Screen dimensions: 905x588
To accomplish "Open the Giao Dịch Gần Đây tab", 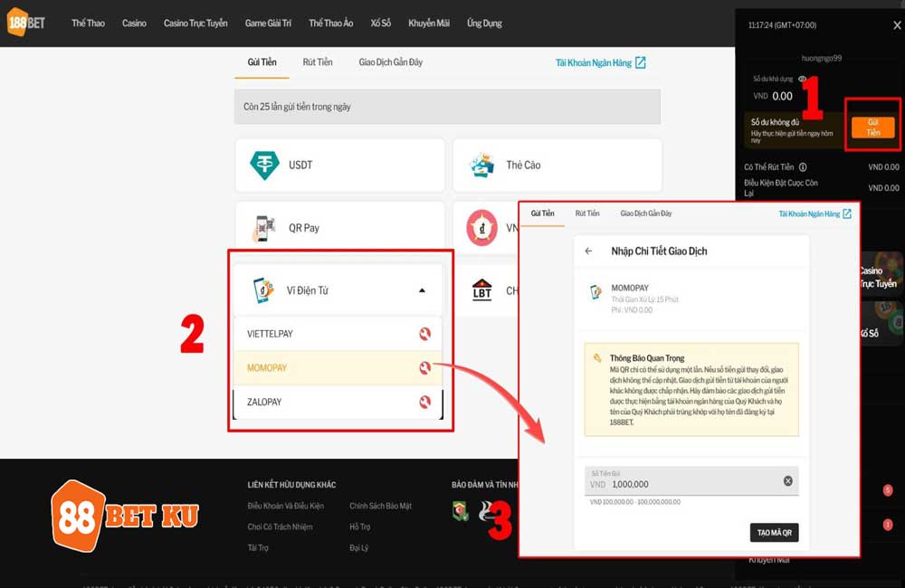I will tap(391, 62).
